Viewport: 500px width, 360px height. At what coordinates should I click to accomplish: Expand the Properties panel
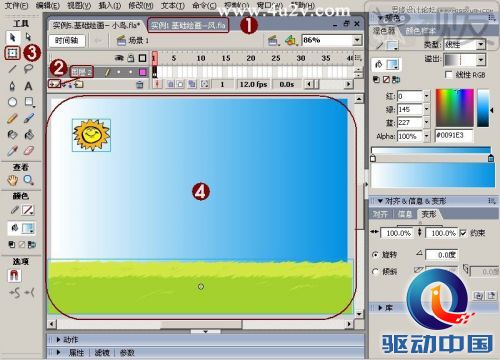[x=58, y=352]
